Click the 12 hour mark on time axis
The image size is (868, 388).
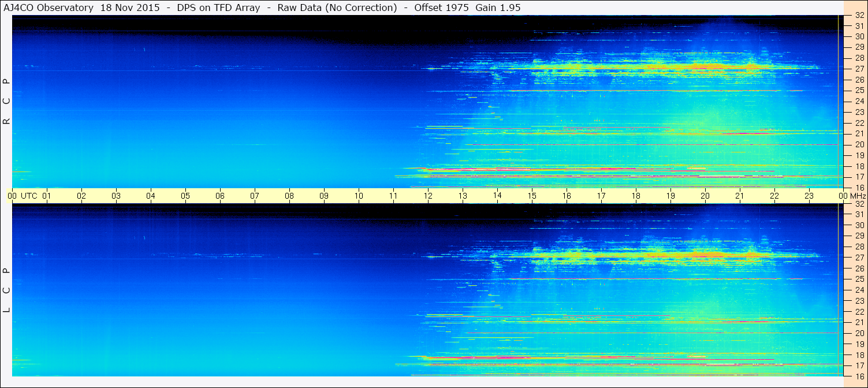coord(428,196)
